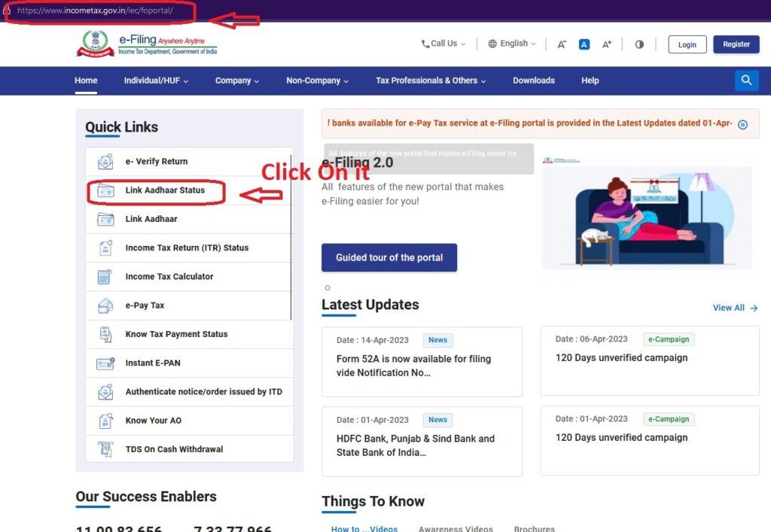The image size is (771, 532).
Task: Open the English language dropdown
Action: (x=512, y=44)
